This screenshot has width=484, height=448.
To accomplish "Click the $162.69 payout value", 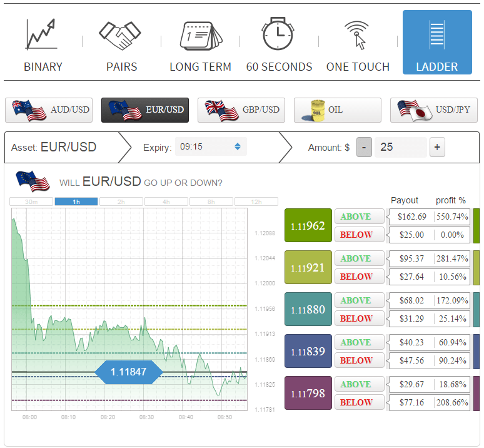I will coord(411,216).
